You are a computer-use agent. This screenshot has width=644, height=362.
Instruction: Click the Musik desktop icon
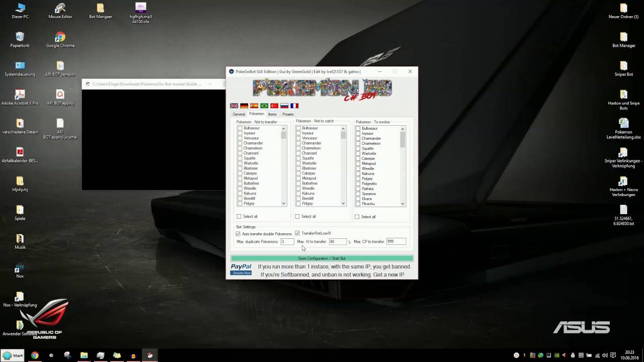coord(20,242)
